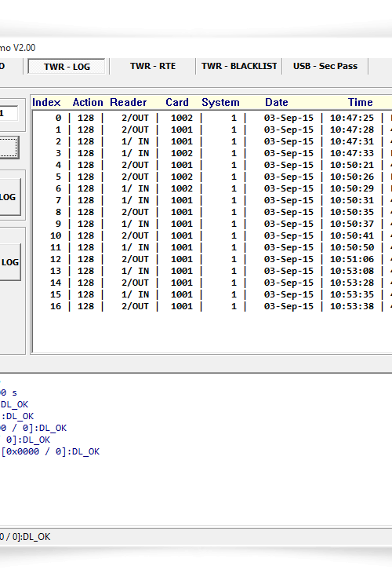Select log row with time 10:50:26
The image size is (392, 584).
pos(212,177)
